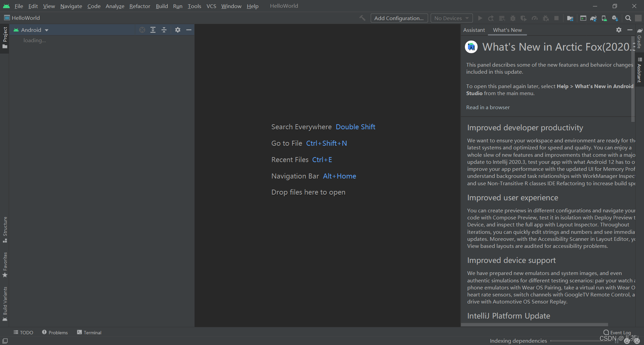Open the Run Anything icon
This screenshot has width=644, height=345.
[583, 18]
